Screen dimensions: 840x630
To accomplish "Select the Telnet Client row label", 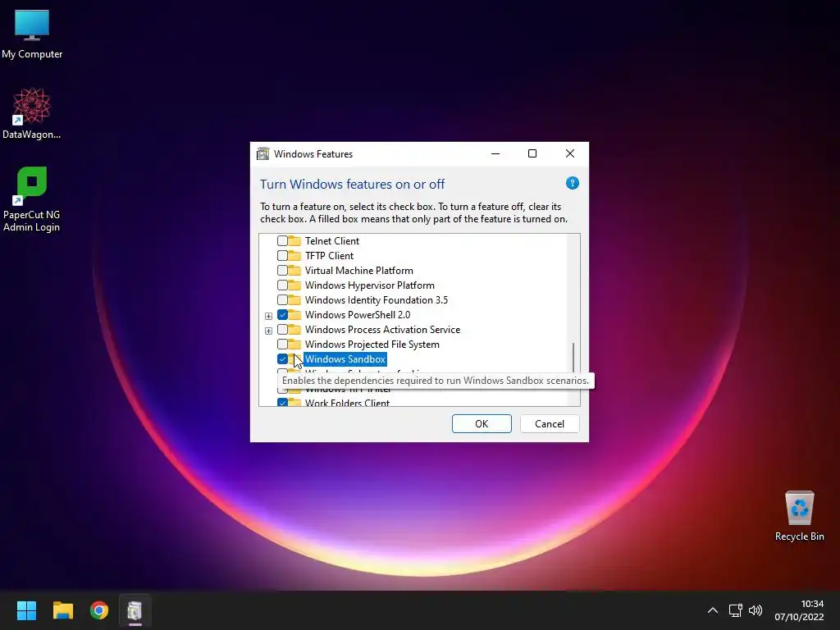I will click(x=332, y=241).
